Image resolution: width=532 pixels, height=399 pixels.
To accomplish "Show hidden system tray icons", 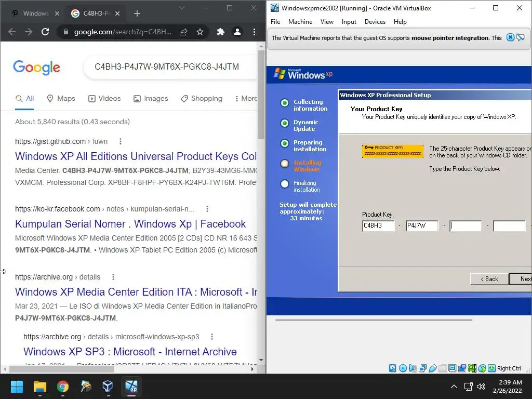I will [454, 387].
